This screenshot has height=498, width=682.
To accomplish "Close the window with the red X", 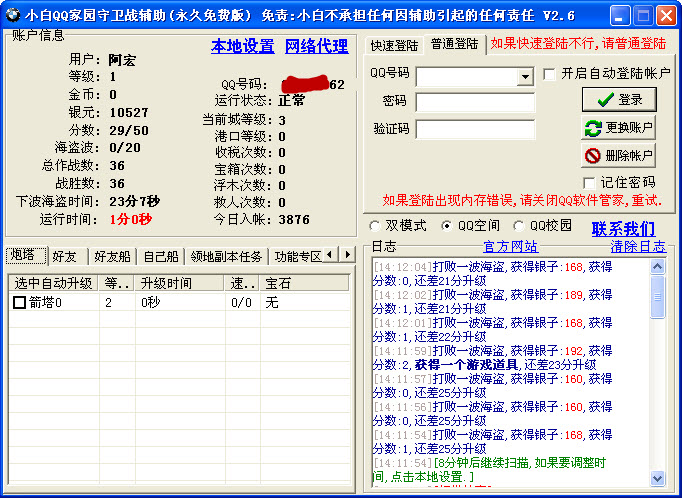I will (666, 16).
